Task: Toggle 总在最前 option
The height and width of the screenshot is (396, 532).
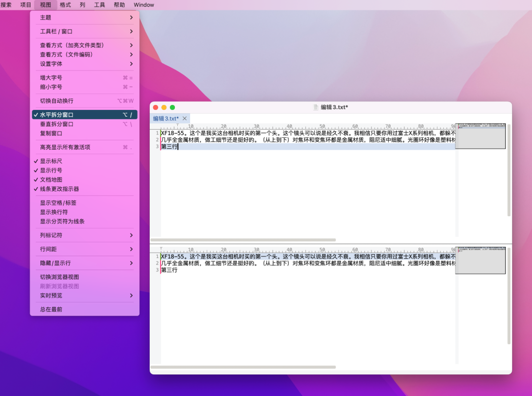Action: pyautogui.click(x=85, y=309)
